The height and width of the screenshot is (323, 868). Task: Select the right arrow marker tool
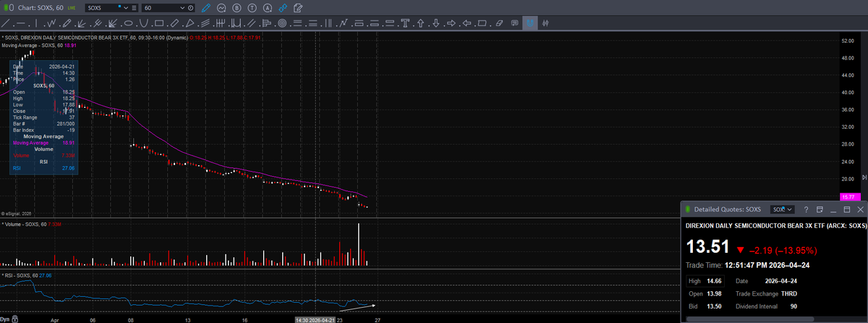point(451,24)
